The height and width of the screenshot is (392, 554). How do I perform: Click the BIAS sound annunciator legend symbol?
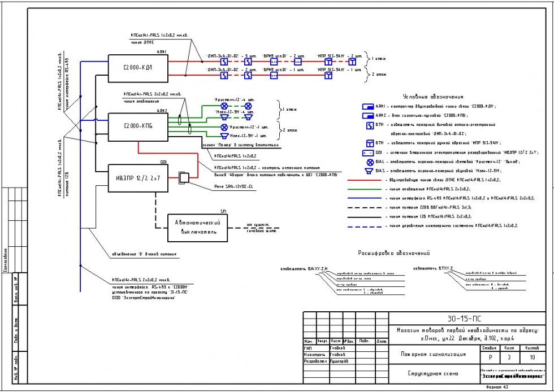tap(368, 169)
